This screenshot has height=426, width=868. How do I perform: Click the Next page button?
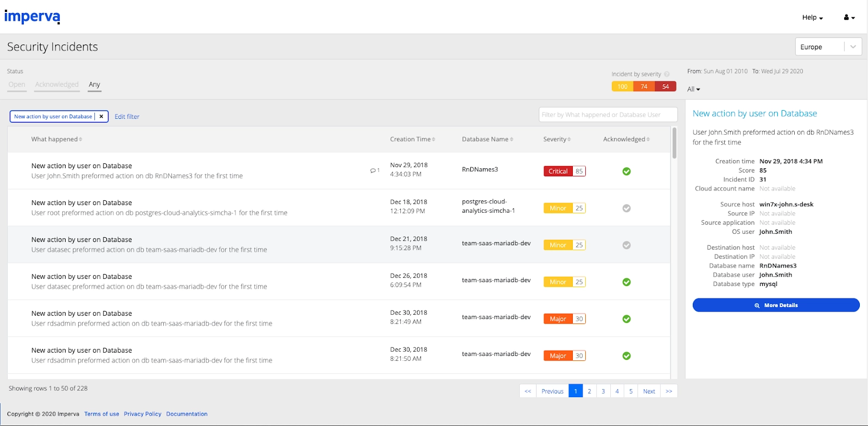tap(649, 391)
